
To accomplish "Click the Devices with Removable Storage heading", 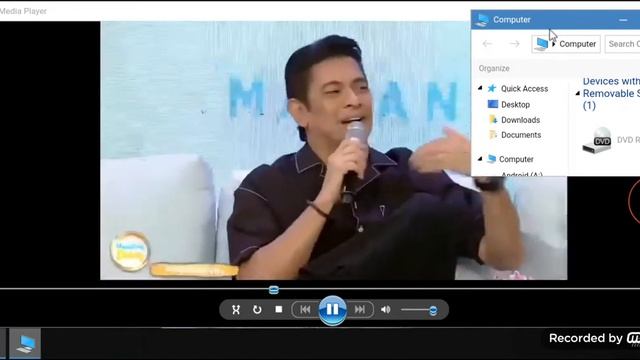I will tap(611, 93).
